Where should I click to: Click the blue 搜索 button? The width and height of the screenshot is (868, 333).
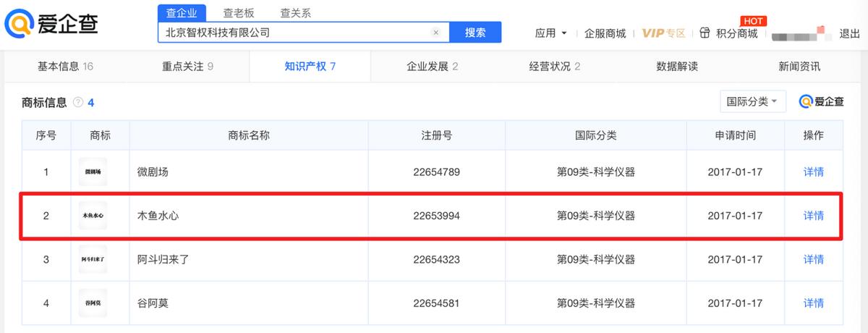point(475,33)
